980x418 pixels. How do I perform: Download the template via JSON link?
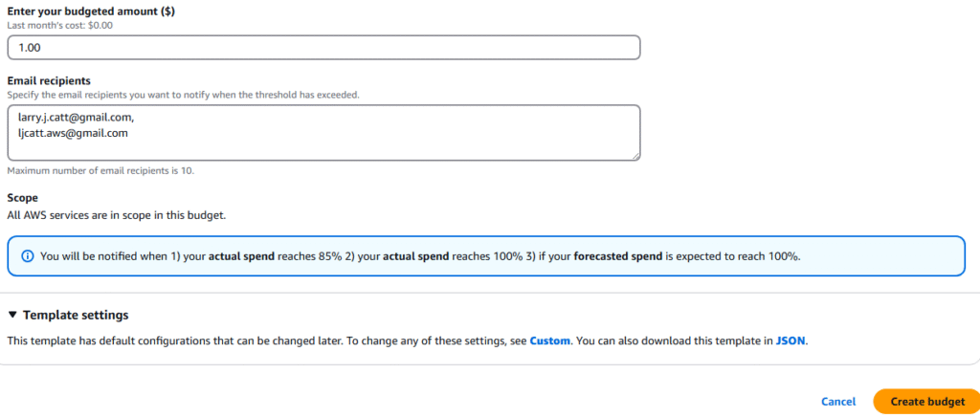(791, 341)
